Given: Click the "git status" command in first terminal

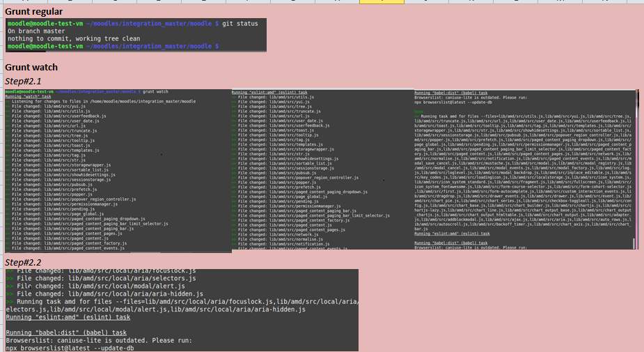Looking at the screenshot, I should pos(240,24).
